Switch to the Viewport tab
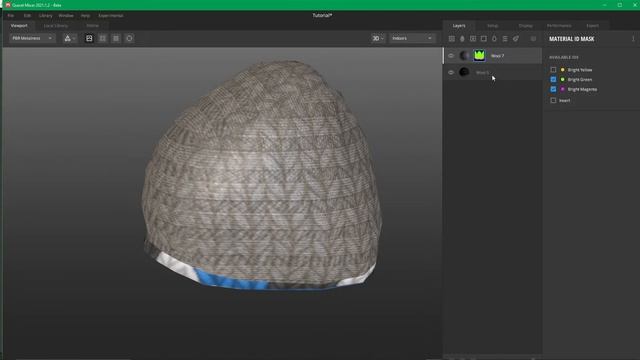Image resolution: width=640 pixels, height=360 pixels. (19, 25)
